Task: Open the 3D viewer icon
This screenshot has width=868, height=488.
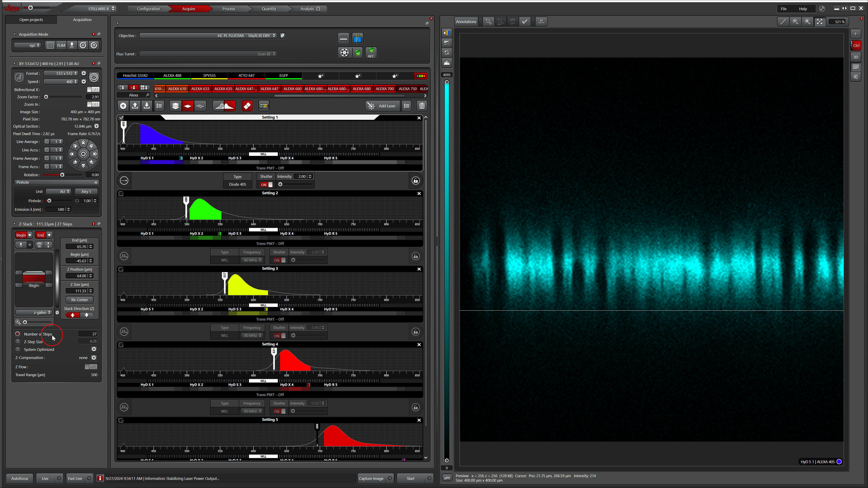Action: 856,57
